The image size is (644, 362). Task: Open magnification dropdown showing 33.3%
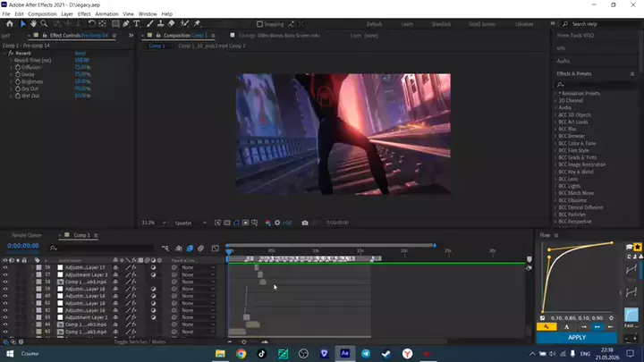(x=154, y=223)
